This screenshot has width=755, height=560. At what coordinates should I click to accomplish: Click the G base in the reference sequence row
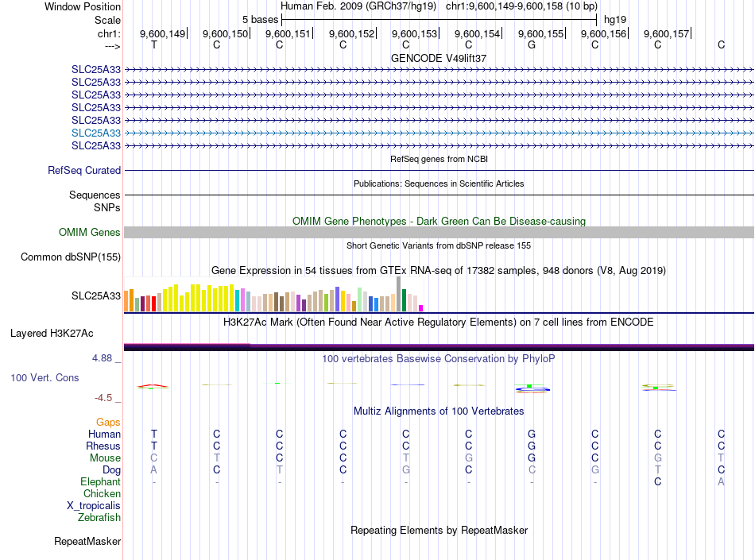click(531, 44)
